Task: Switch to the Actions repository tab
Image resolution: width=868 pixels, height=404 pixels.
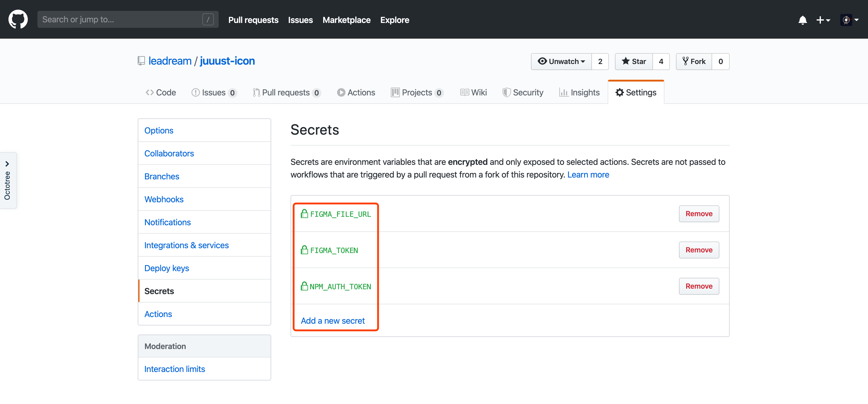Action: tap(356, 92)
